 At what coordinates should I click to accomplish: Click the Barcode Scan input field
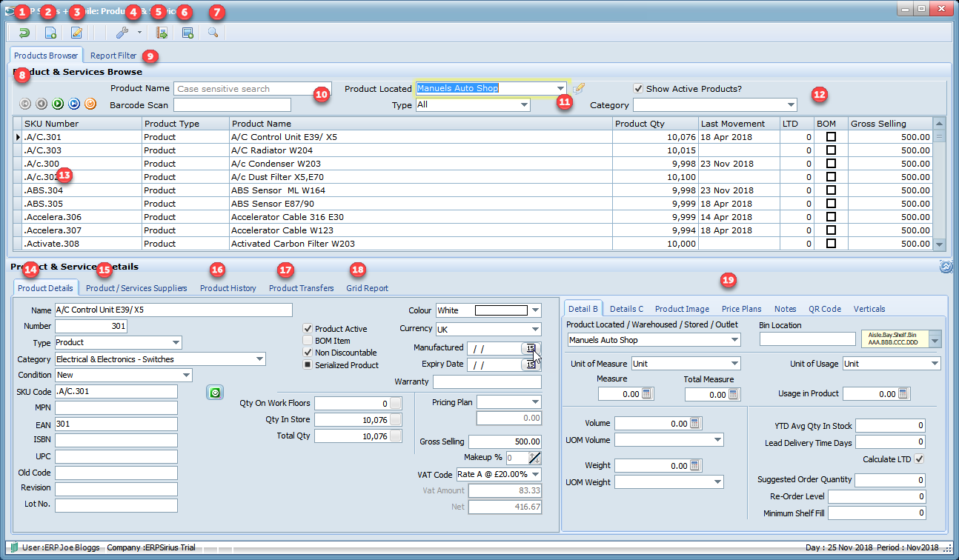(x=233, y=105)
